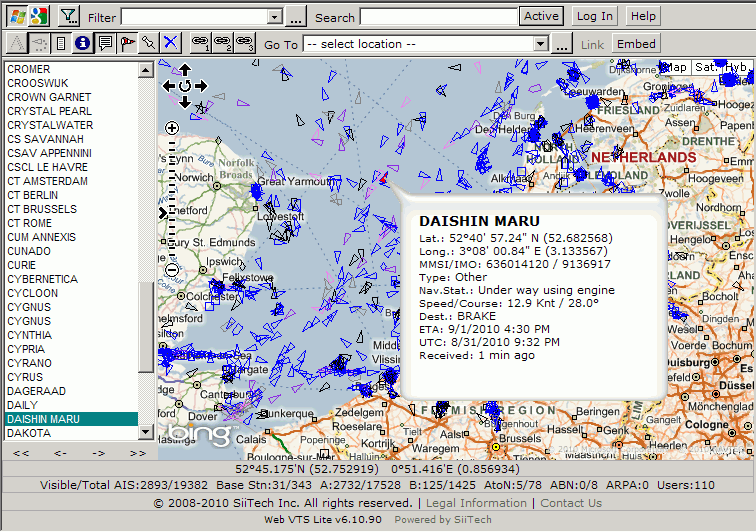Open the Help button
Image resolution: width=756 pixels, height=532 pixels.
click(x=643, y=16)
